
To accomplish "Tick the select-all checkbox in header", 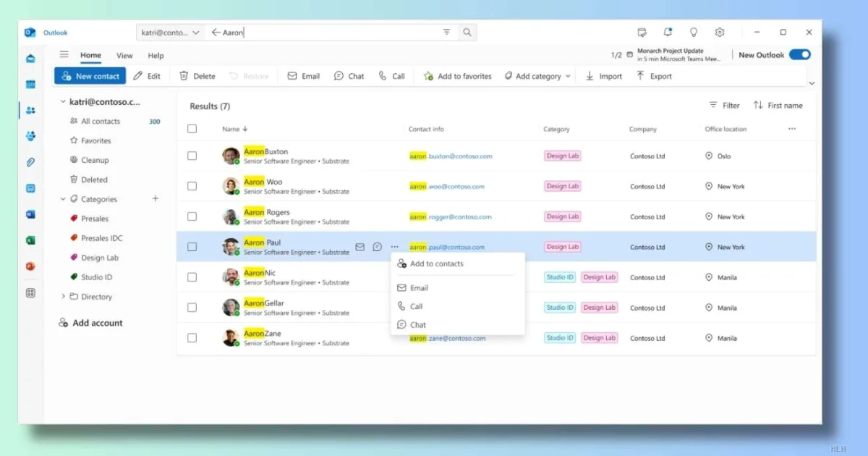I will [x=192, y=129].
